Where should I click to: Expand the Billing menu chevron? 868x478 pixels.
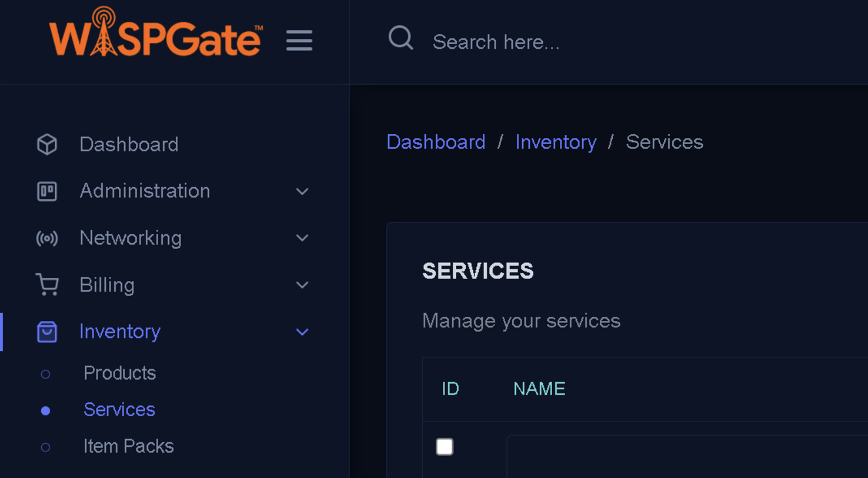tap(302, 285)
